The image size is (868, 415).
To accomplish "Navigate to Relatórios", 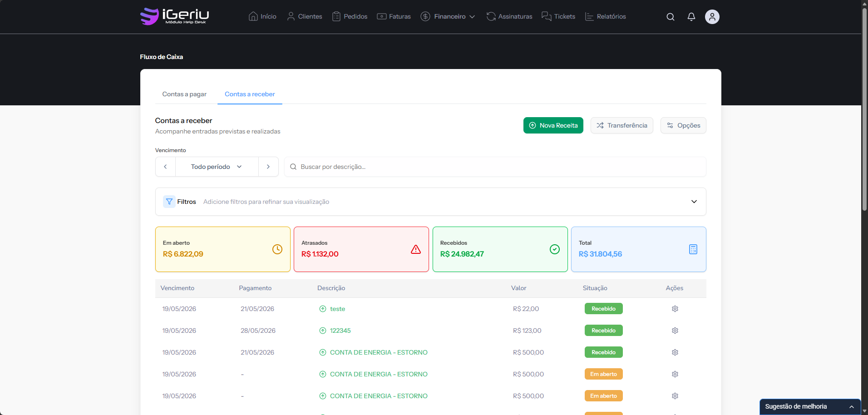I will point(605,16).
